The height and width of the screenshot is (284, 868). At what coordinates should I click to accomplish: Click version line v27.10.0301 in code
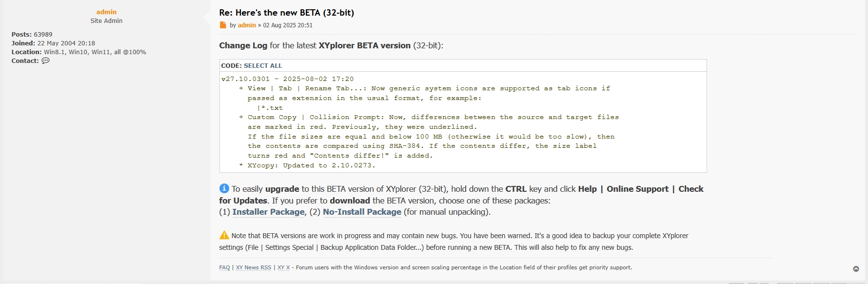point(287,79)
